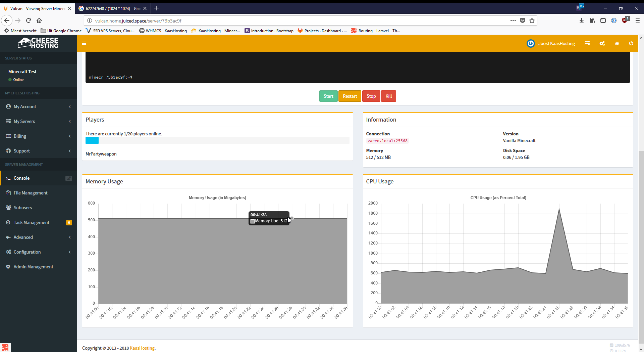Click the players online progress bar

(217, 141)
